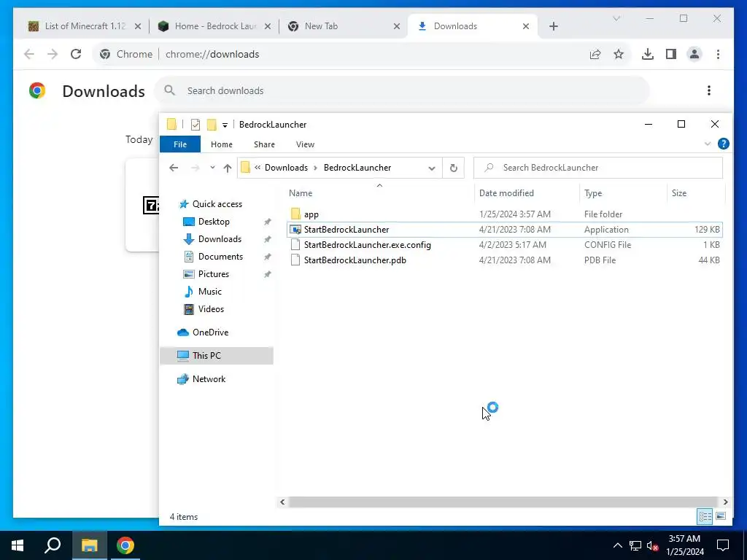
Task: Open Videos in navigation pane
Action: 211,309
